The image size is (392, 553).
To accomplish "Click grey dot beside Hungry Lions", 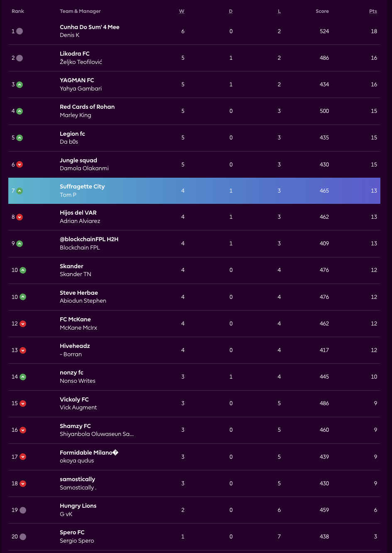I will pyautogui.click(x=23, y=510).
